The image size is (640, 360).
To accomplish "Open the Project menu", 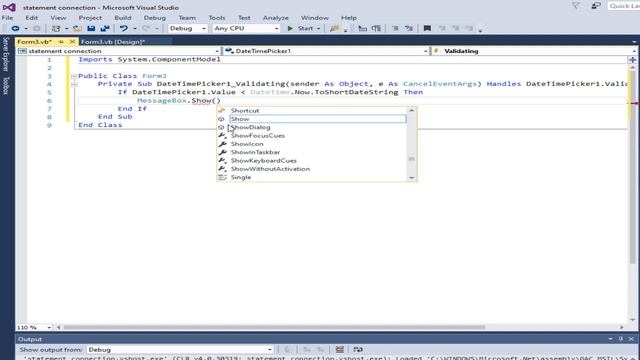I will pos(90,18).
